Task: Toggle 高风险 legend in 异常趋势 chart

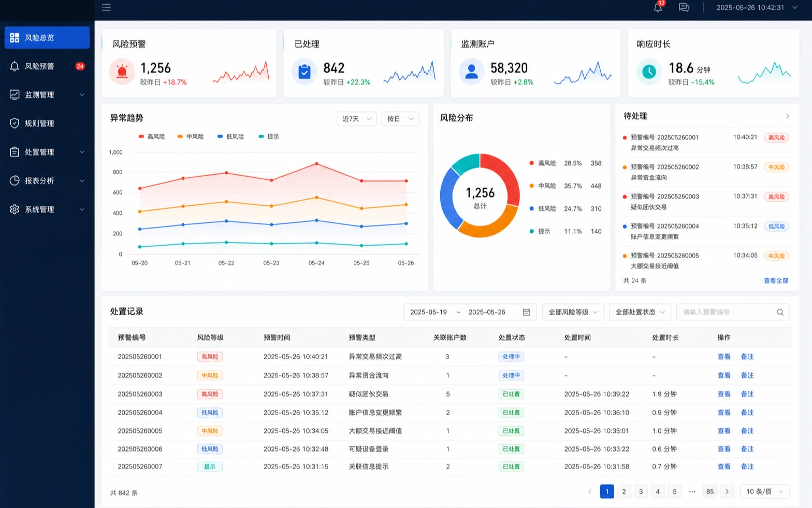Action: [x=152, y=136]
